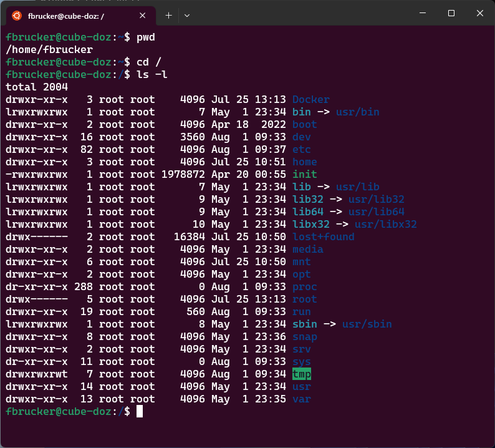Click the 09:37 time on etc row
The width and height of the screenshot is (495, 448).
pos(270,150)
